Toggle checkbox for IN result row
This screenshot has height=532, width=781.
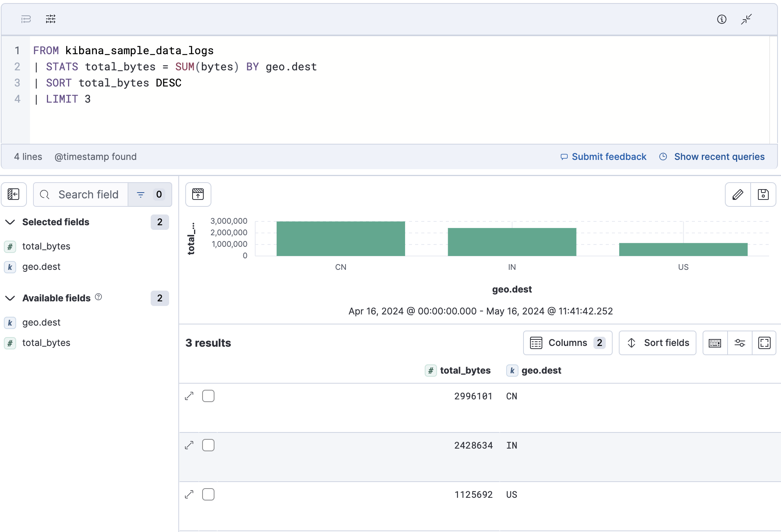[208, 445]
